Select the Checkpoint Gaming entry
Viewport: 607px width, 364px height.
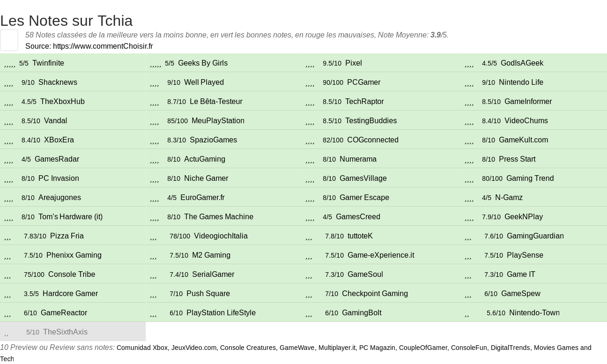click(x=375, y=293)
